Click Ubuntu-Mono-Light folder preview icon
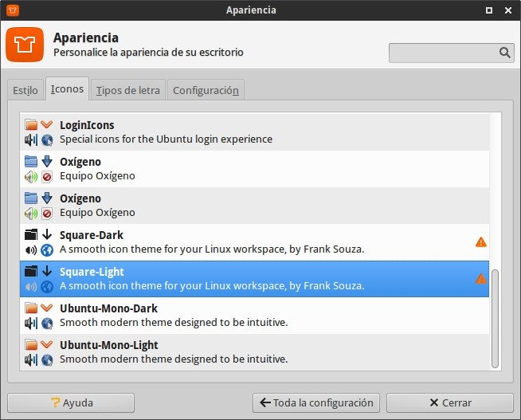The height and width of the screenshot is (420, 521). click(31, 344)
